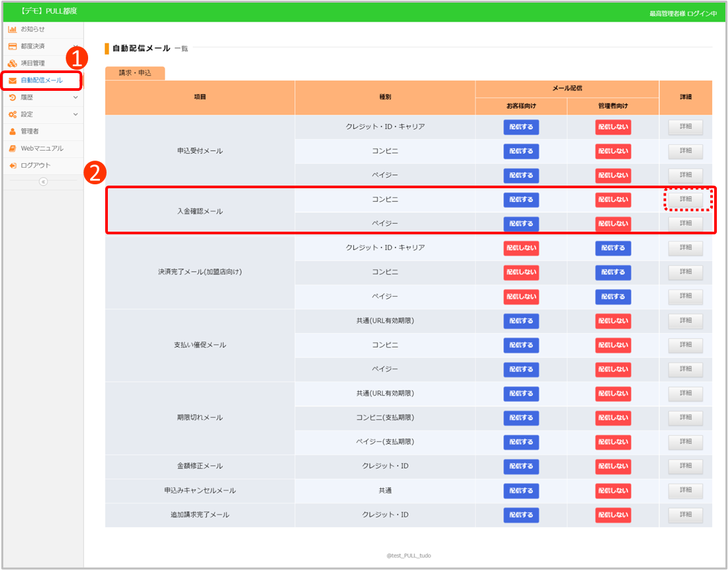Image resolution: width=728 pixels, height=570 pixels.
Task: Expand the 履歴 submenu chevron
Action: [75, 97]
